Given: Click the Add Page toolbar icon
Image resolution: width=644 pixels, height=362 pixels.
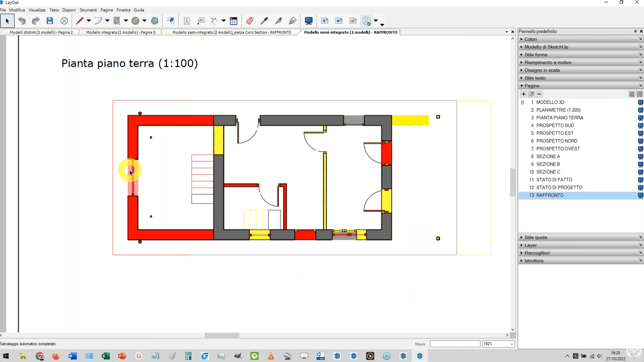Looking at the screenshot, I should [324, 21].
